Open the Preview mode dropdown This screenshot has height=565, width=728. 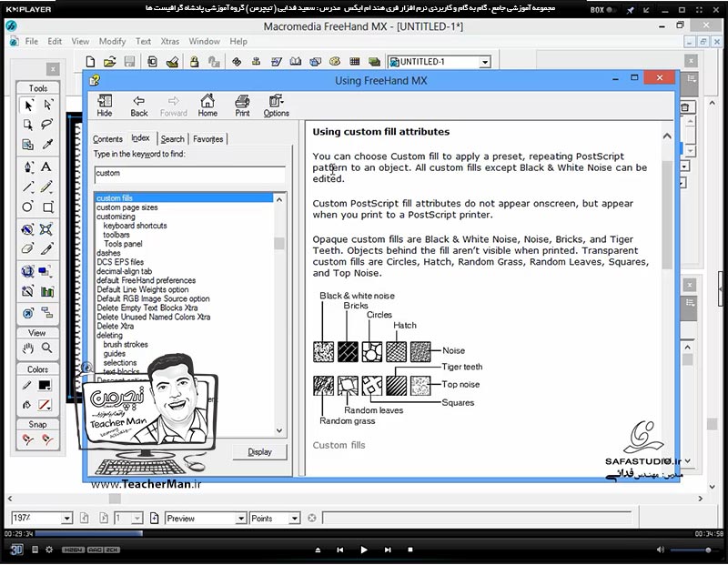(x=241, y=518)
